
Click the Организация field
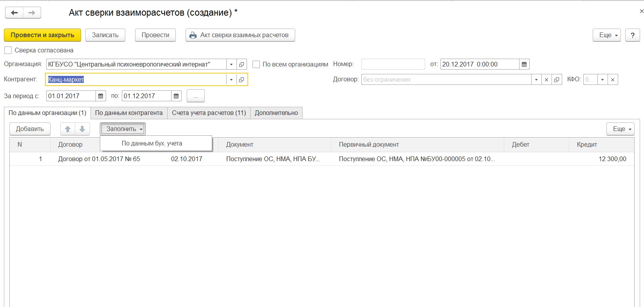click(136, 64)
